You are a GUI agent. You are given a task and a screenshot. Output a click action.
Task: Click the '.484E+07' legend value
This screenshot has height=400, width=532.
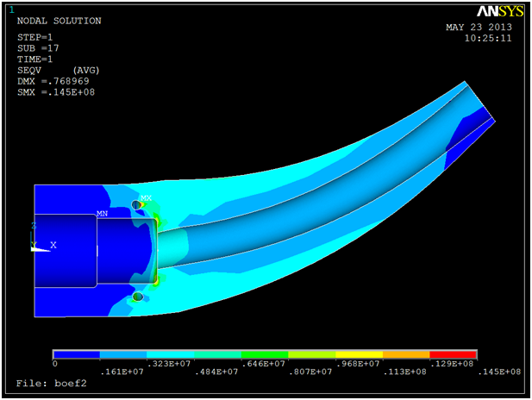tap(216, 372)
